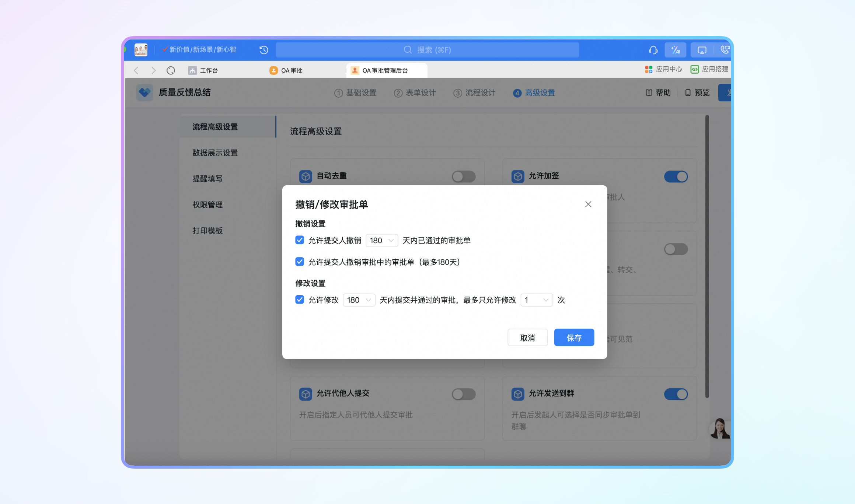This screenshot has width=855, height=504.
Task: Expand the modification count dropdown showing 1
Action: coord(536,300)
